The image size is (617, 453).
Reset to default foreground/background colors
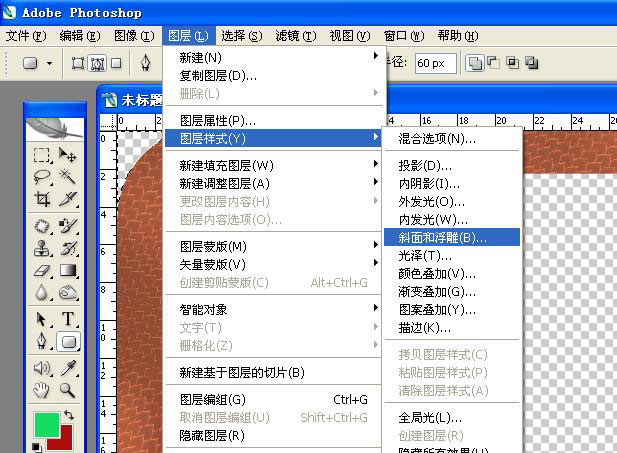(x=36, y=447)
